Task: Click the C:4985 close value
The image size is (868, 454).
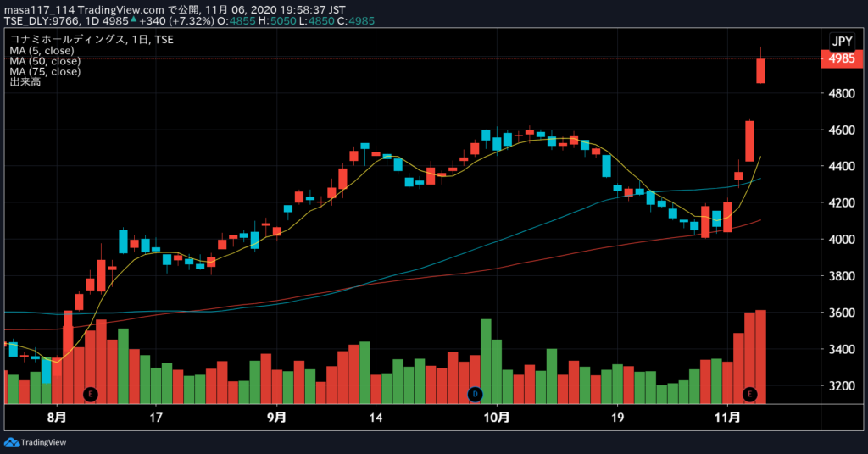Action: click(x=356, y=21)
